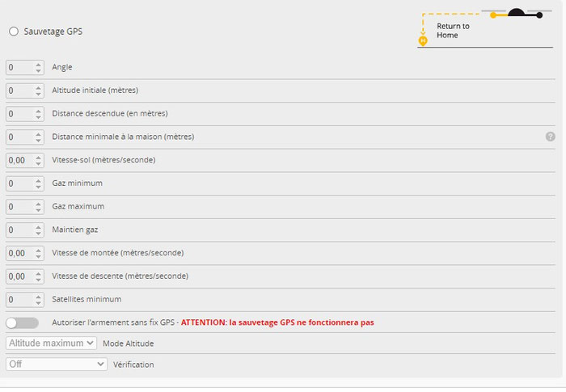Click the Angle input field
Image resolution: width=566 pixels, height=392 pixels.
[x=24, y=68]
